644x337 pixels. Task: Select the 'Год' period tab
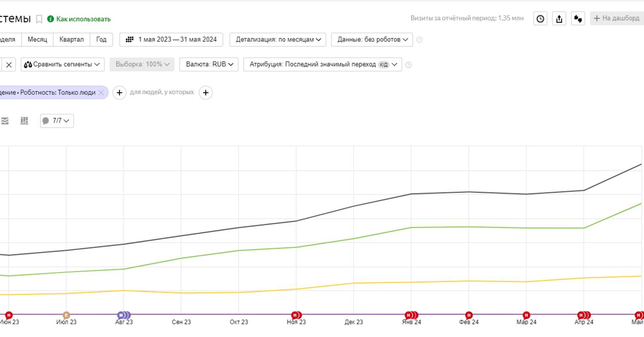pyautogui.click(x=101, y=40)
